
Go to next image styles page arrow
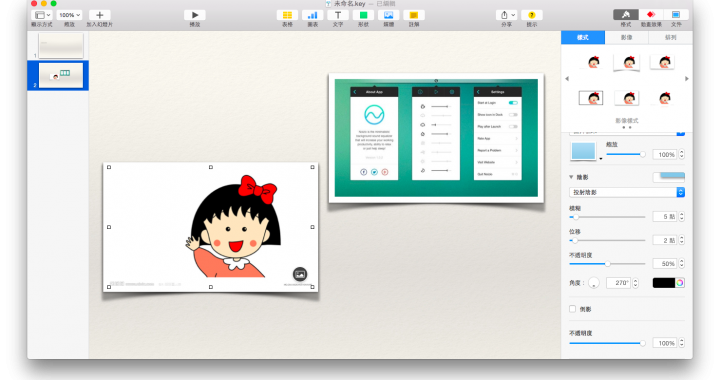click(x=686, y=79)
